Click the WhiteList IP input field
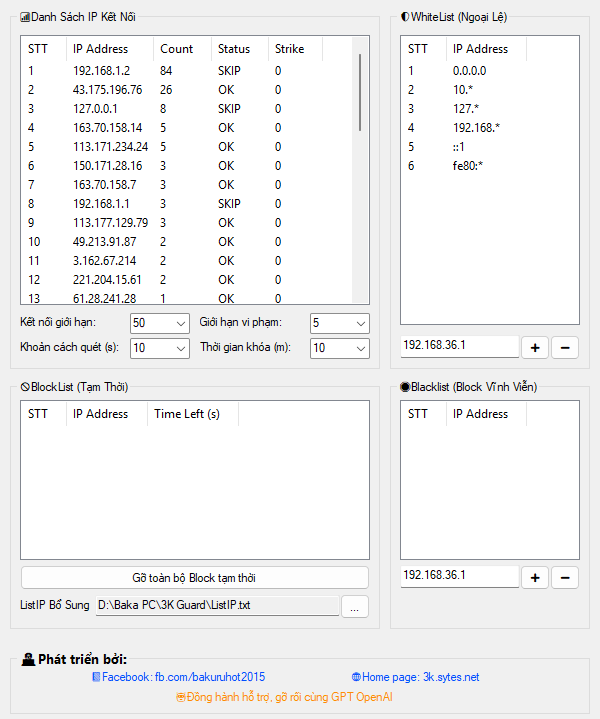The height and width of the screenshot is (719, 600). pos(460,346)
